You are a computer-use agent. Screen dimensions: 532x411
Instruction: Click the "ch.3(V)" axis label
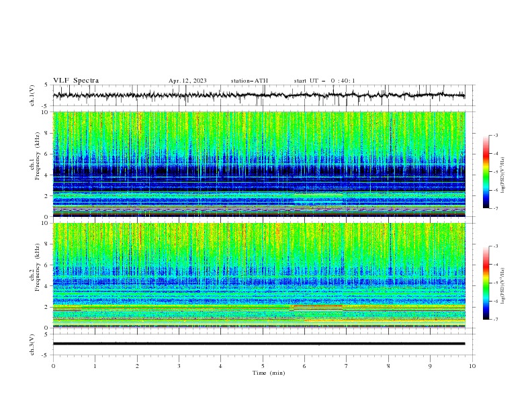click(32, 345)
